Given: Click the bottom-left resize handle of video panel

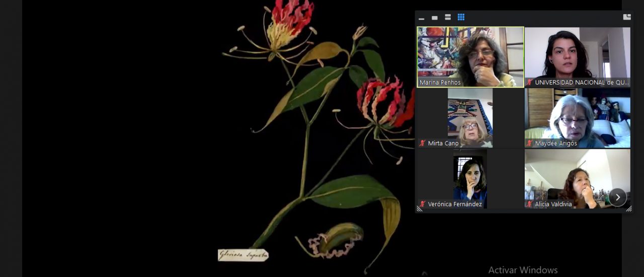Looking at the screenshot, I should coord(419,209).
